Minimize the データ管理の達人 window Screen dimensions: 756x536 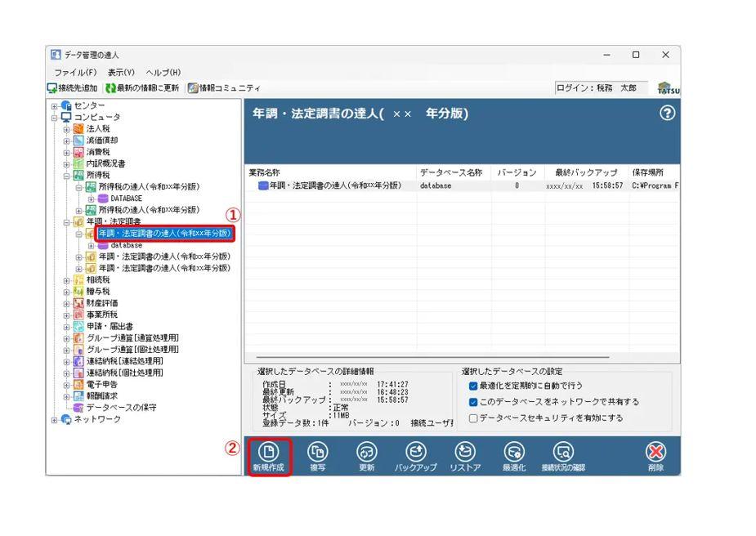pos(606,55)
